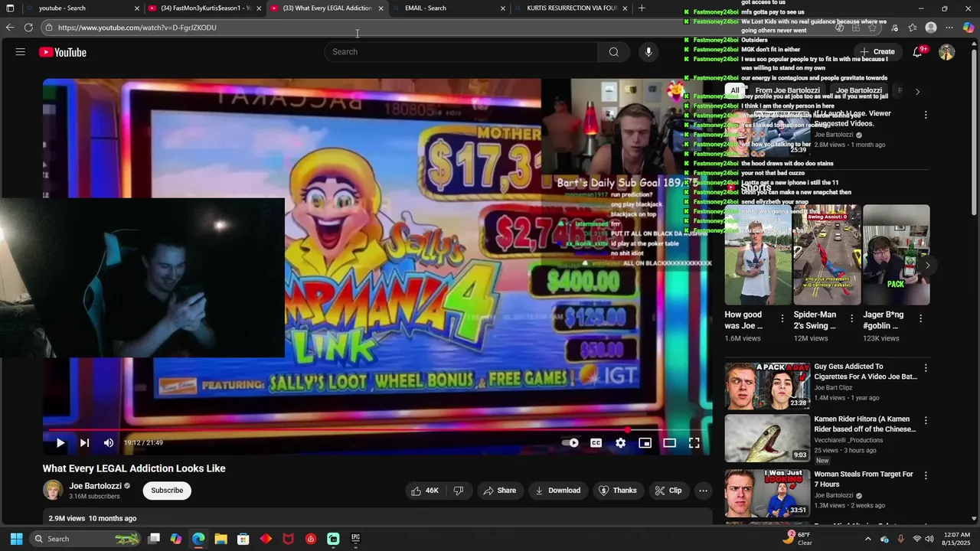Start voice search with the microphone icon
This screenshot has width=980, height=551.
pyautogui.click(x=648, y=52)
